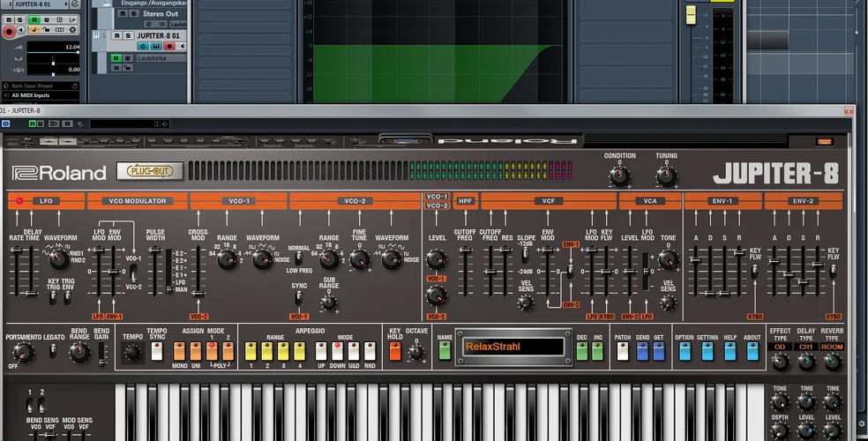The image size is (868, 441).
Task: Flip the NORMAL/LOW FREQ switch
Action: click(298, 258)
